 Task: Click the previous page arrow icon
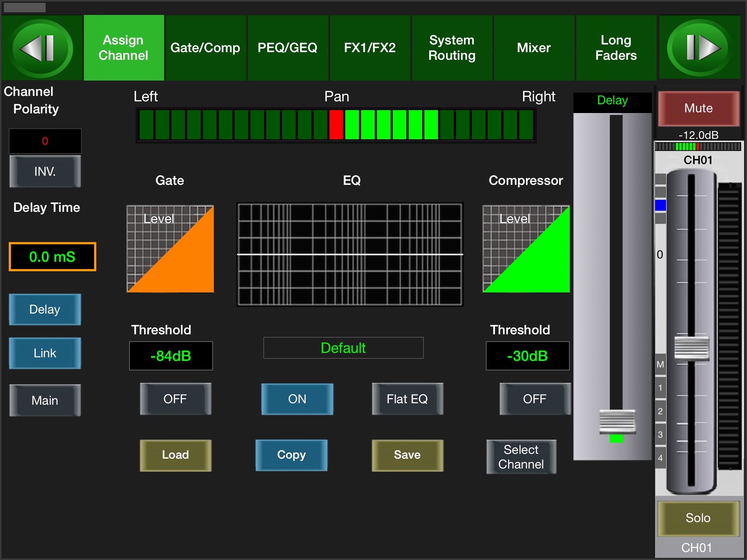click(41, 48)
